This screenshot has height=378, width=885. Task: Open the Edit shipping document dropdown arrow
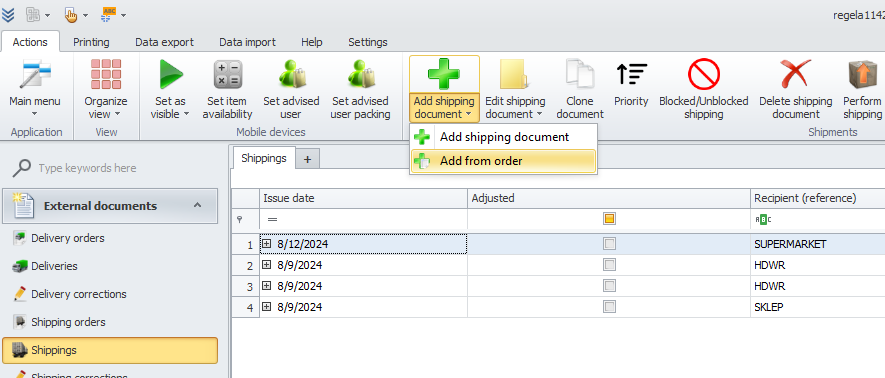pos(540,115)
